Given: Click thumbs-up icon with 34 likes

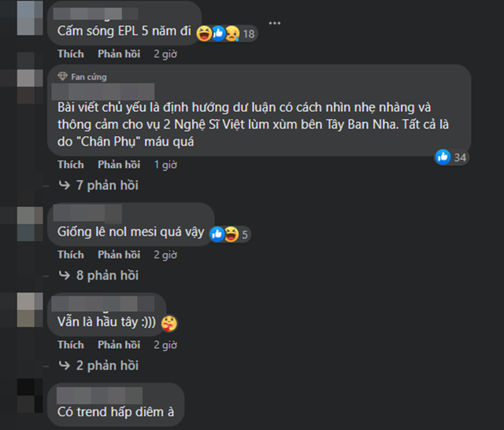Looking at the screenshot, I should [443, 158].
